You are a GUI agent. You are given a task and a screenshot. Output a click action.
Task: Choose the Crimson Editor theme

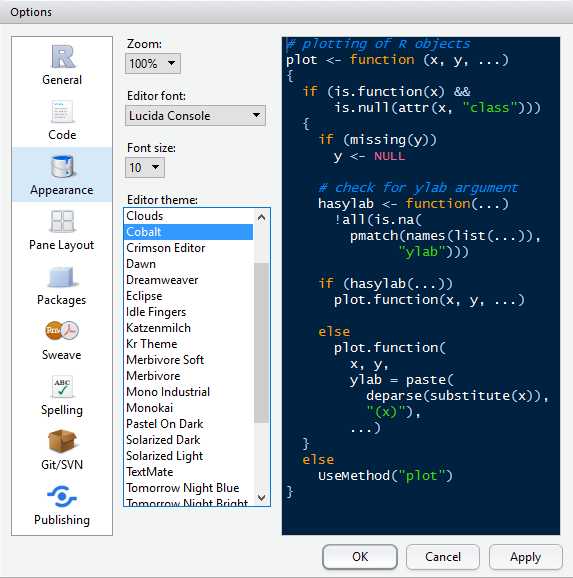tap(188, 248)
